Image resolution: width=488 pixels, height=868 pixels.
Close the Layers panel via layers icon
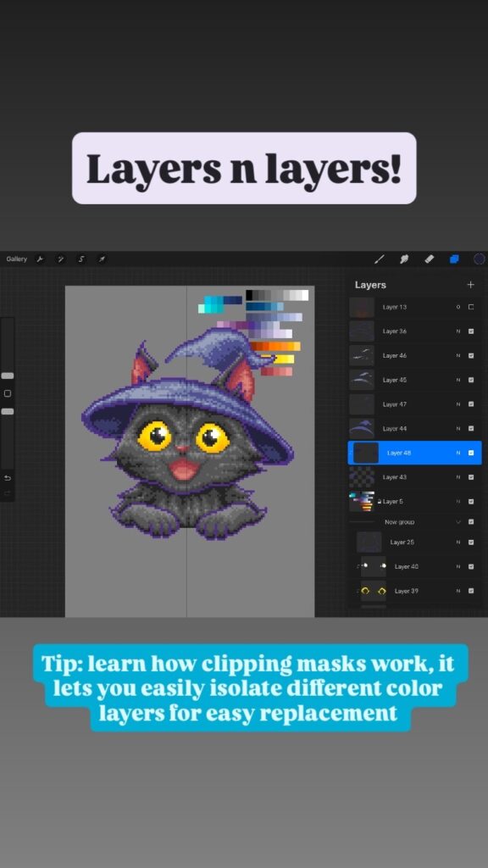click(454, 259)
